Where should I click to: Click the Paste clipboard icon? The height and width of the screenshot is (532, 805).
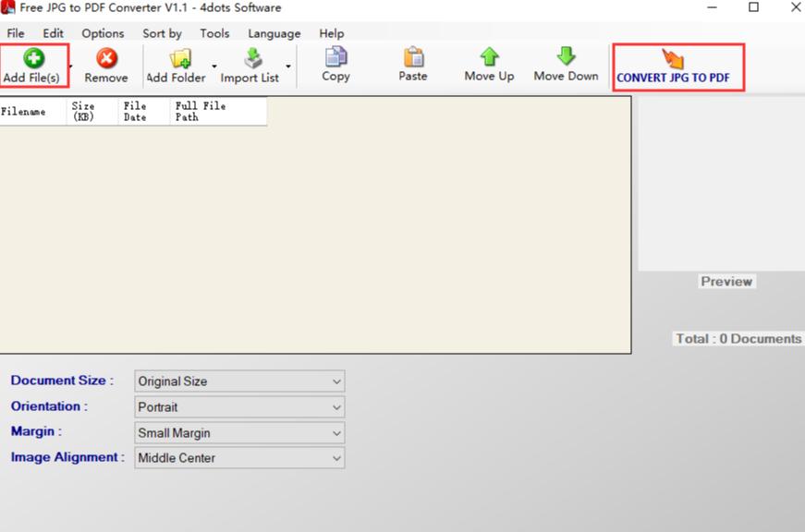pos(413,56)
